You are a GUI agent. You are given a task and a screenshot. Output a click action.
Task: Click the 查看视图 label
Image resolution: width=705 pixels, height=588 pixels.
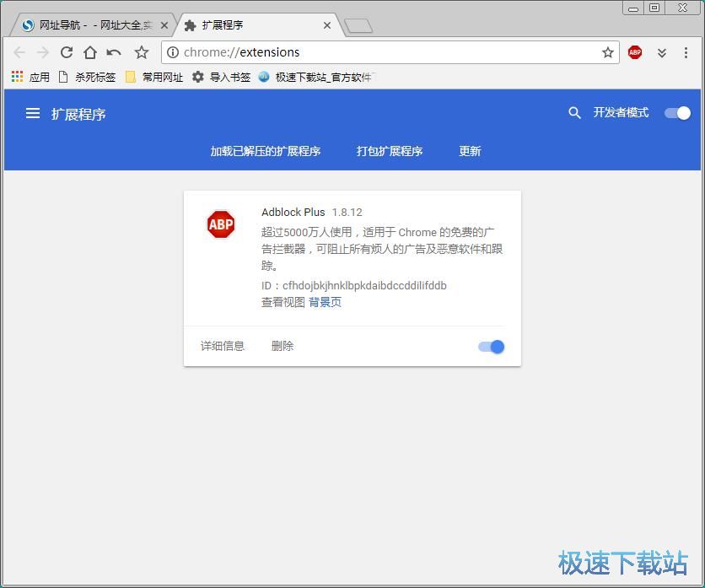[x=283, y=302]
